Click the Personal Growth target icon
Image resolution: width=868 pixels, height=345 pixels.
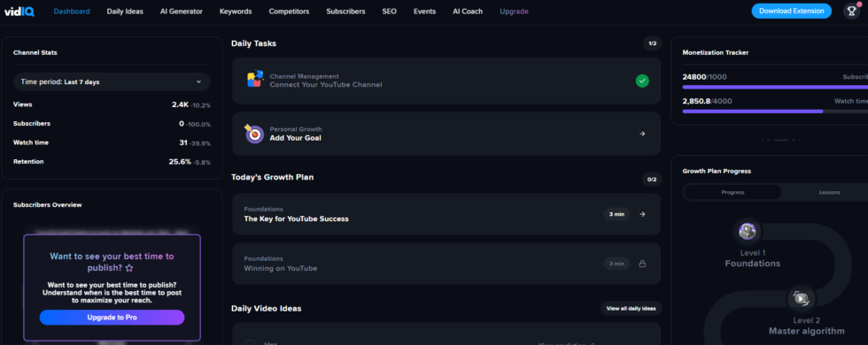pyautogui.click(x=255, y=134)
